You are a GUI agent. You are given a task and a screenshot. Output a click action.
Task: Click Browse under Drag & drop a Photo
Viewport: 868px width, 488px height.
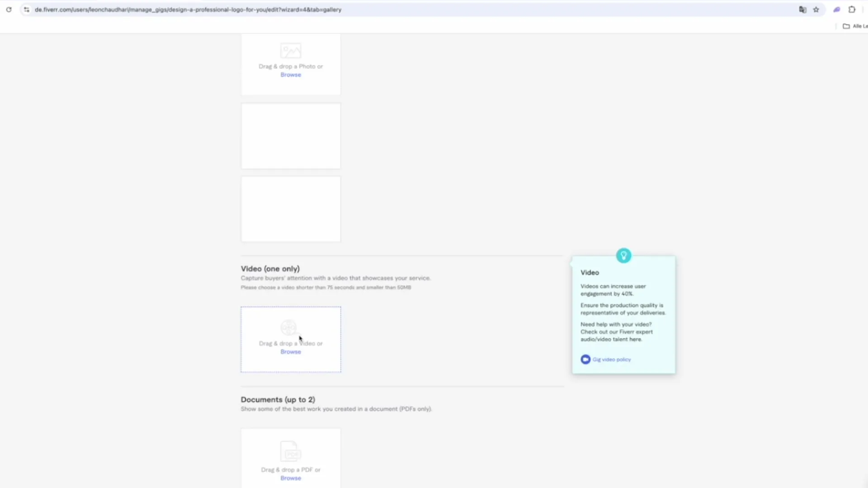(291, 75)
